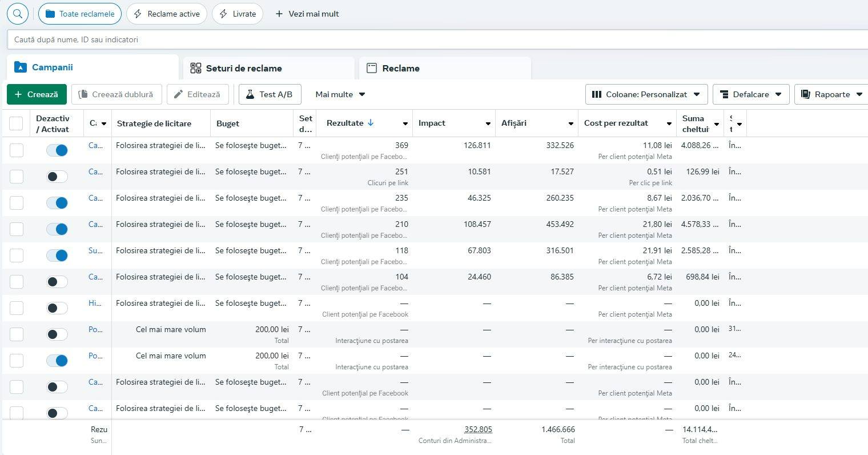Click the Editează pencil button
Image resolution: width=868 pixels, height=455 pixels.
[198, 94]
